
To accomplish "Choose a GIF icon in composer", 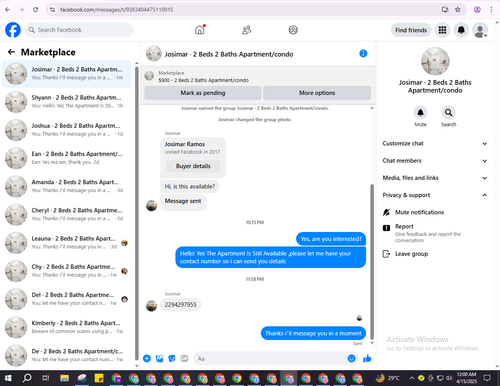I will 184,358.
